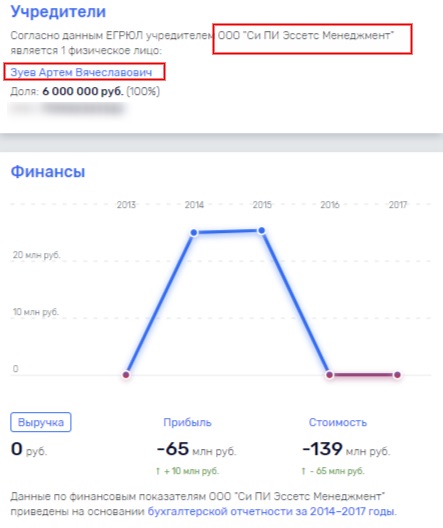
Task: Click the 2017 data point on chart
Action: point(398,375)
